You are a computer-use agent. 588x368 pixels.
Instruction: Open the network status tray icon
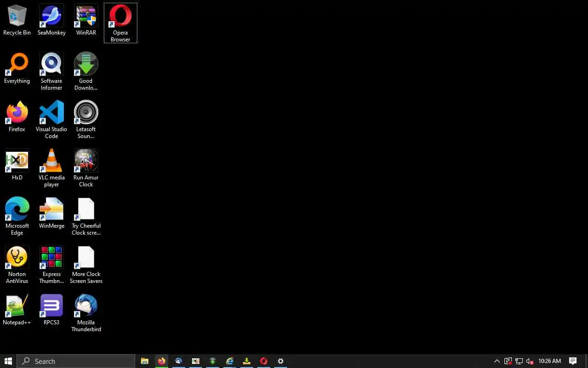coord(519,361)
